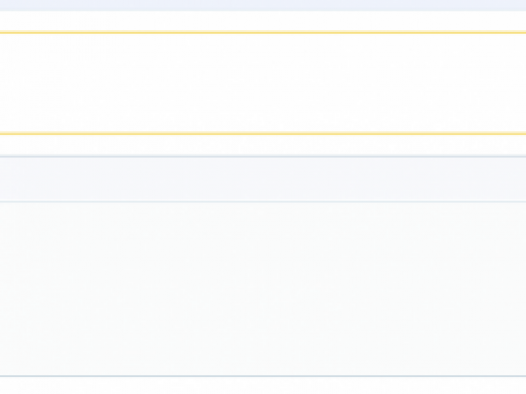
Task: Click the narrow white strip under the lower yellow line
Action: (x=263, y=146)
